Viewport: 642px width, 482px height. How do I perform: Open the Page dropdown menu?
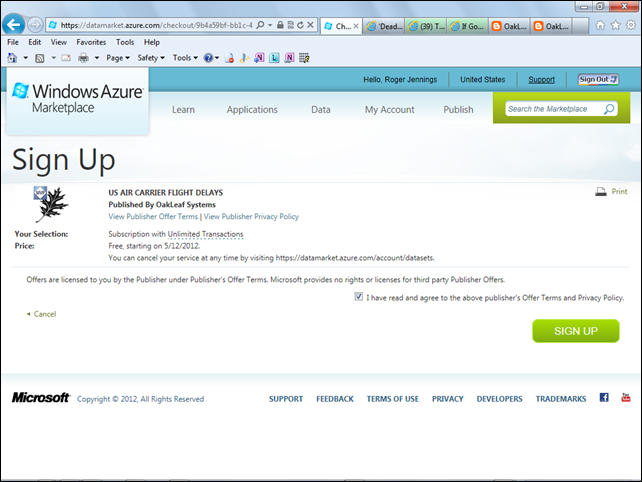pyautogui.click(x=118, y=58)
